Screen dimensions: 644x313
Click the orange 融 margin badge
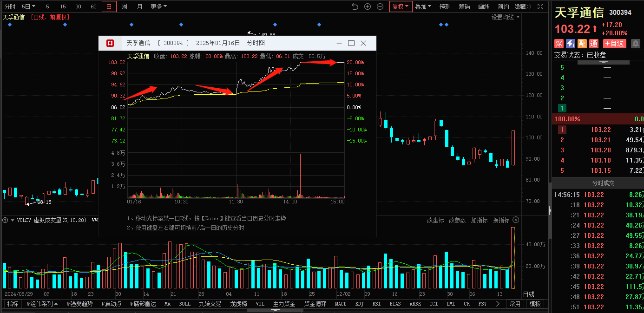point(582,44)
